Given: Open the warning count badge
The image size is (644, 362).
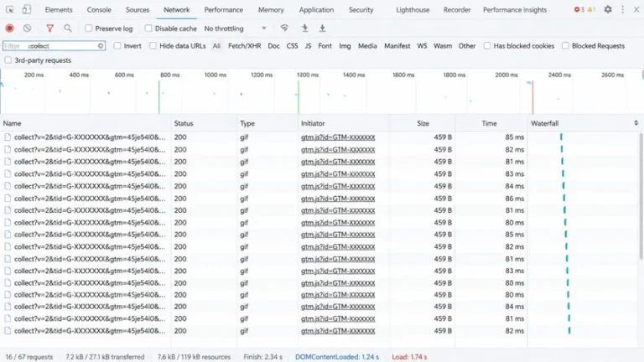Looking at the screenshot, I should pos(591,9).
